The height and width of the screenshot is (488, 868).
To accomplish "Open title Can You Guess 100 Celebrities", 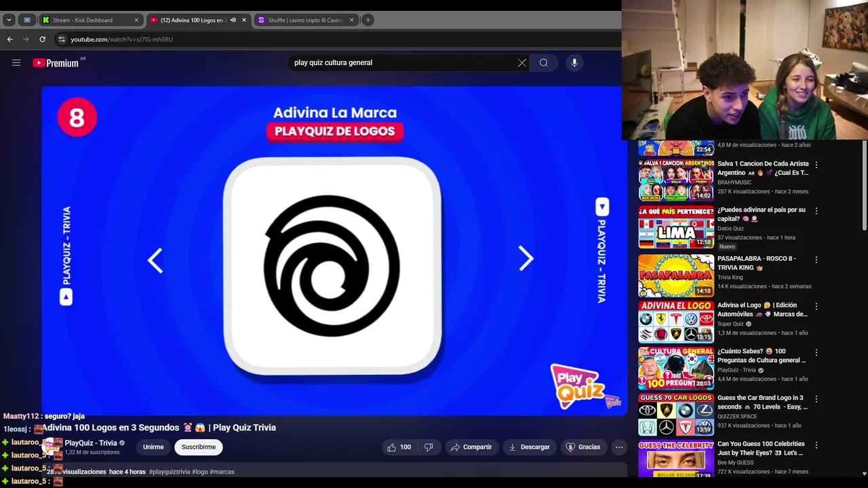I will click(x=761, y=449).
